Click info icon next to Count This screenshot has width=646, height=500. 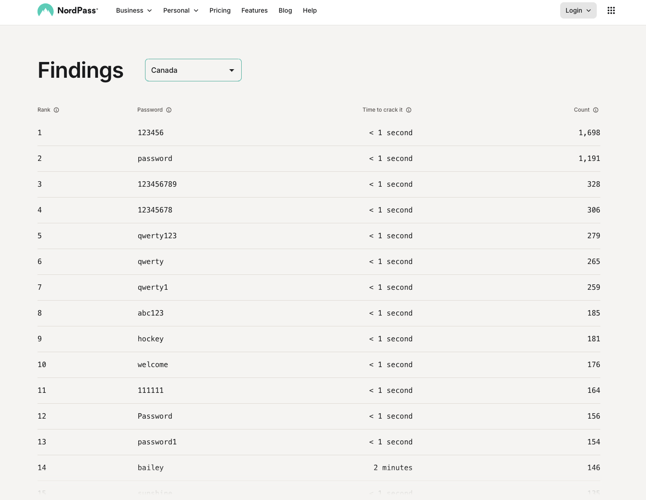pyautogui.click(x=596, y=110)
